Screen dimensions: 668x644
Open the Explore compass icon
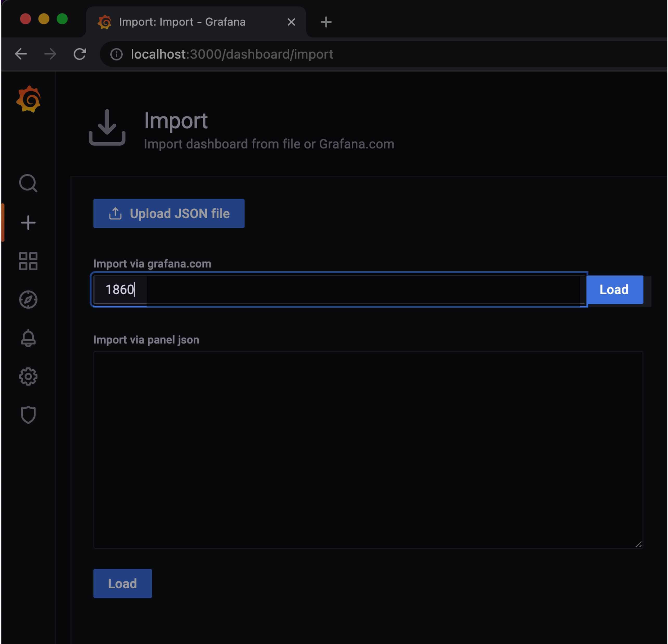pos(28,299)
